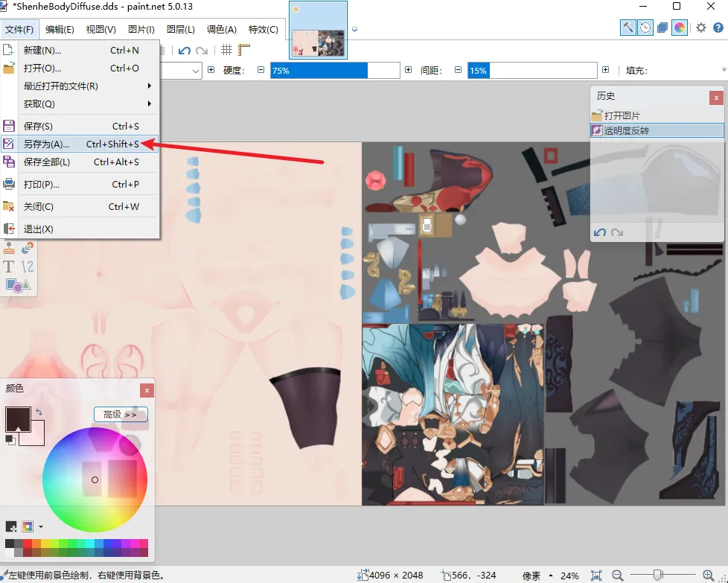Choose 打开(O)... menu entry
The image size is (728, 583).
tap(80, 68)
